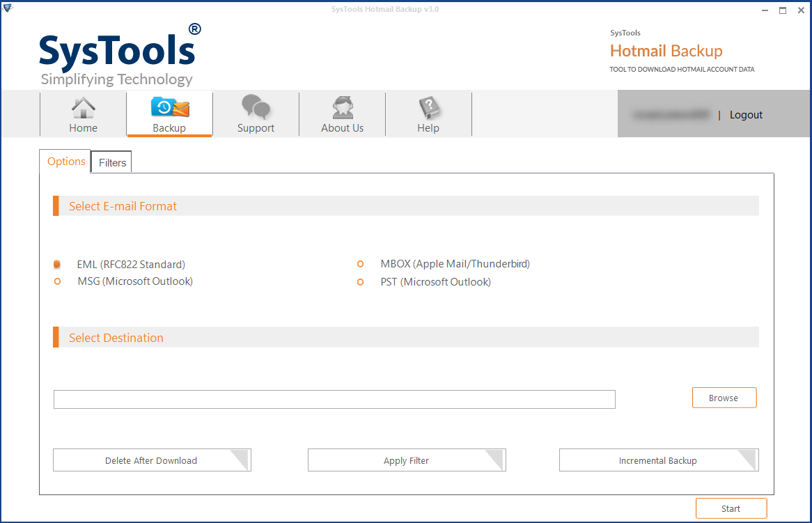Select PST (Microsoft Outlook) export format

tap(360, 282)
